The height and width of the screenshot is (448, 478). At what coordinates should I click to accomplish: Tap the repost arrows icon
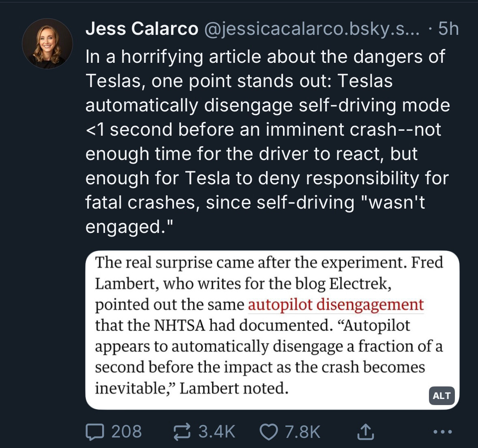182,431
